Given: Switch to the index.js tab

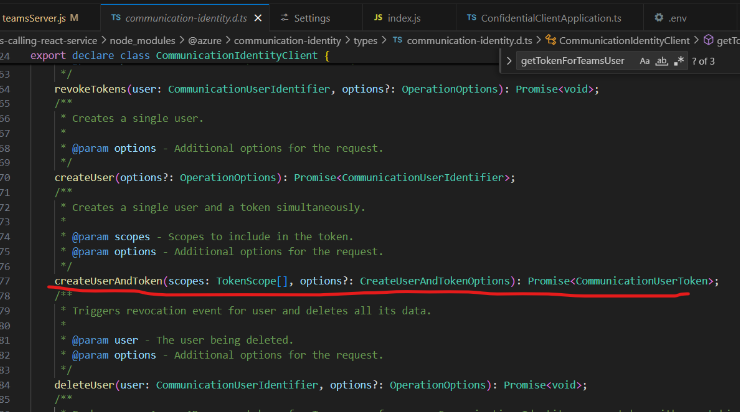Looking at the screenshot, I should tap(404, 18).
